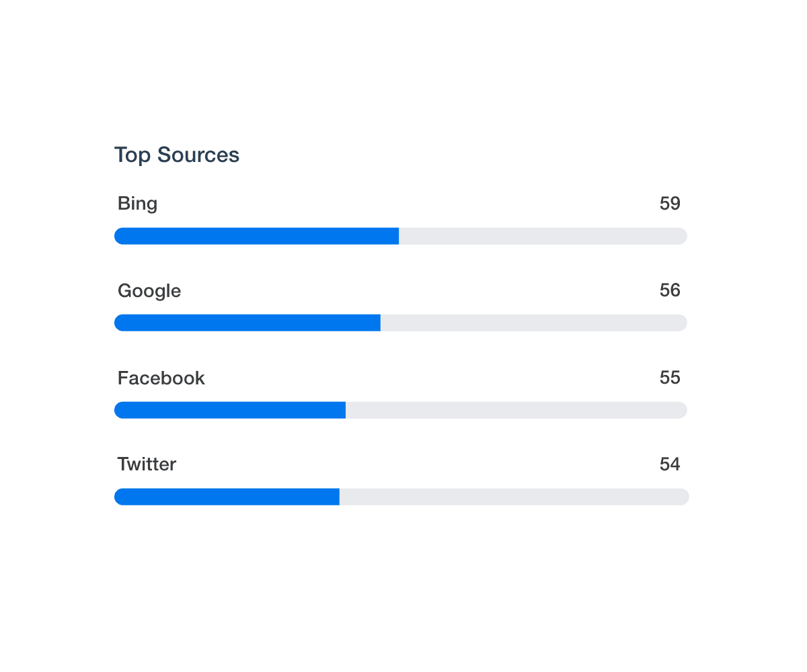The height and width of the screenshot is (672, 807).
Task: Click the gray unfilled part of Twitter's bar
Action: pos(514,497)
